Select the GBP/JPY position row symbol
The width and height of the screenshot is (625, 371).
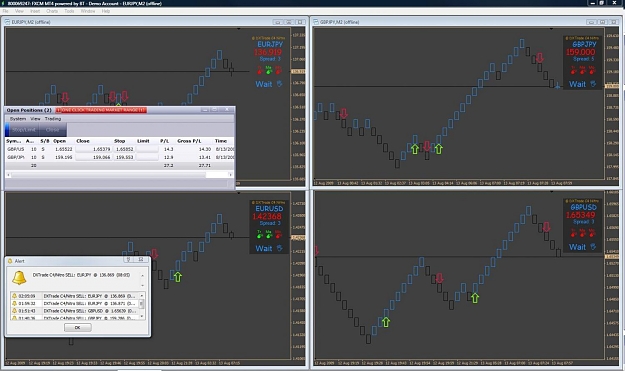[x=16, y=157]
